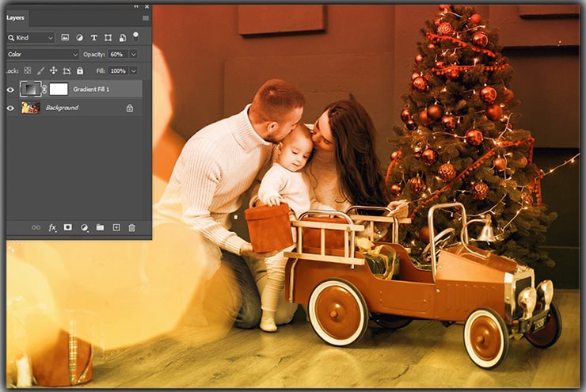Image resolution: width=586 pixels, height=392 pixels.
Task: Click the Opacity 60% field
Action: coord(118,54)
